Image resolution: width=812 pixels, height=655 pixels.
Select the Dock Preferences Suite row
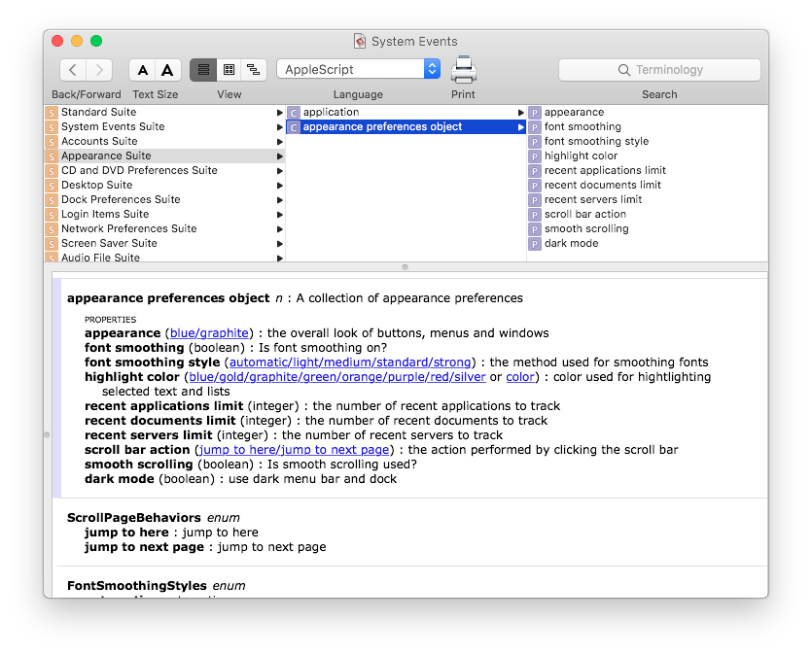[164, 199]
